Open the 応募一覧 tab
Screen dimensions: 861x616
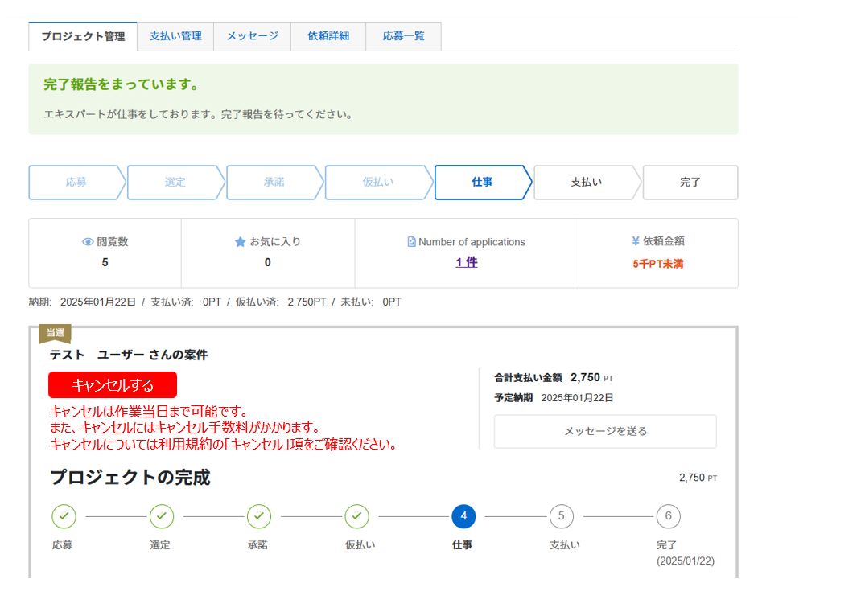click(403, 36)
